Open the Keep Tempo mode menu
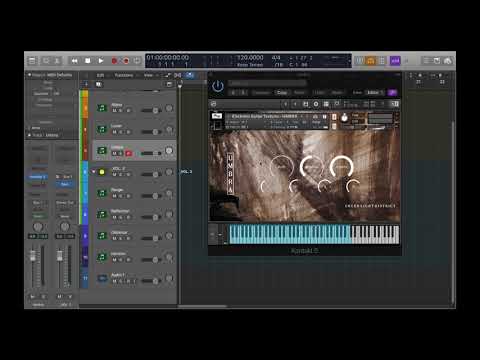The width and height of the screenshot is (480, 360). [250, 65]
